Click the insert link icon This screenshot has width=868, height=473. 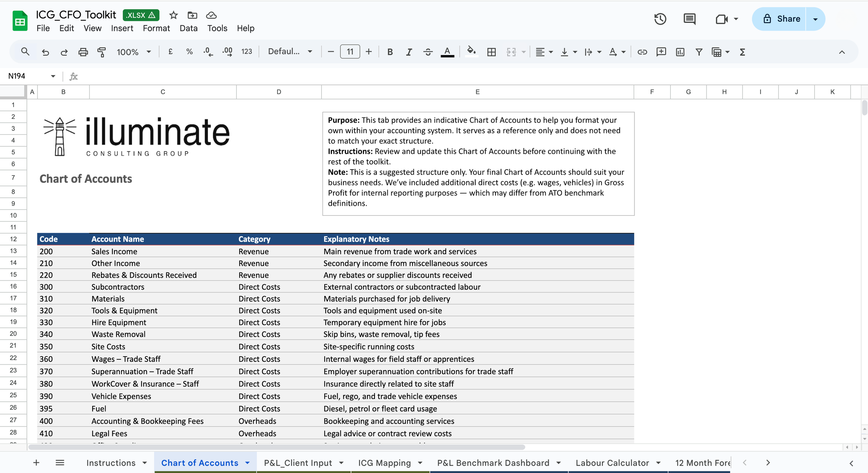point(642,52)
